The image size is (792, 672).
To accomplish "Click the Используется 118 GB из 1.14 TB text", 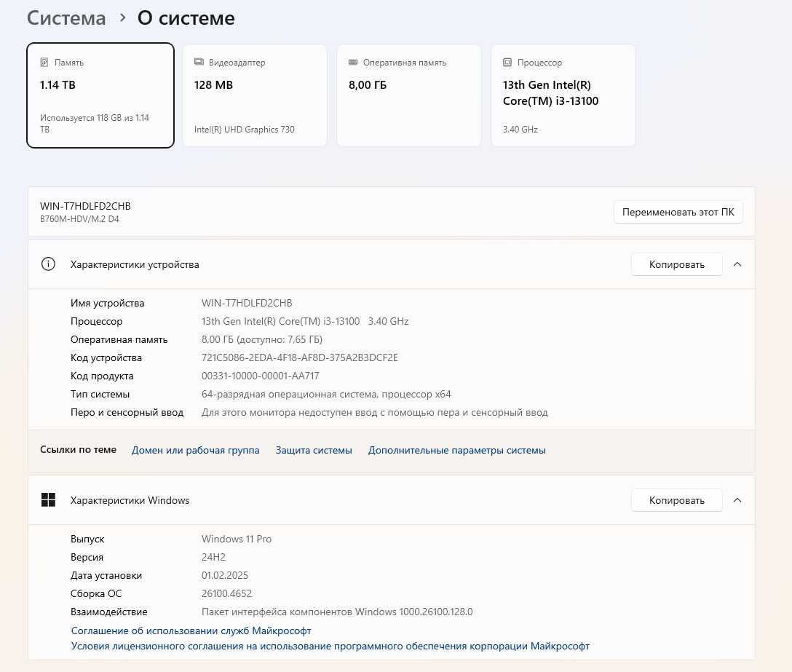I will (x=95, y=123).
